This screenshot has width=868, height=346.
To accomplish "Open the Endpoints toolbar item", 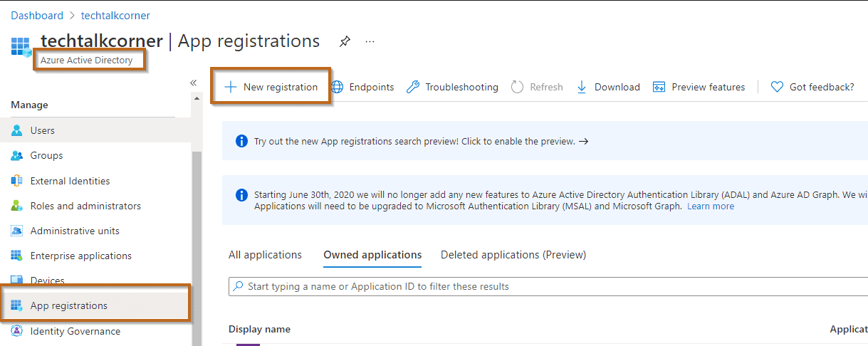I will tap(362, 87).
